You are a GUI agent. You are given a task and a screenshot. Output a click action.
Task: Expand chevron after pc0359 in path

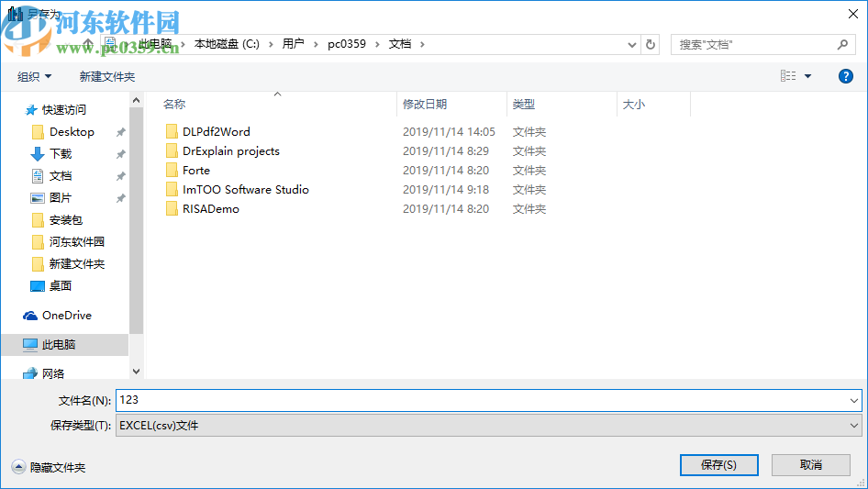377,44
